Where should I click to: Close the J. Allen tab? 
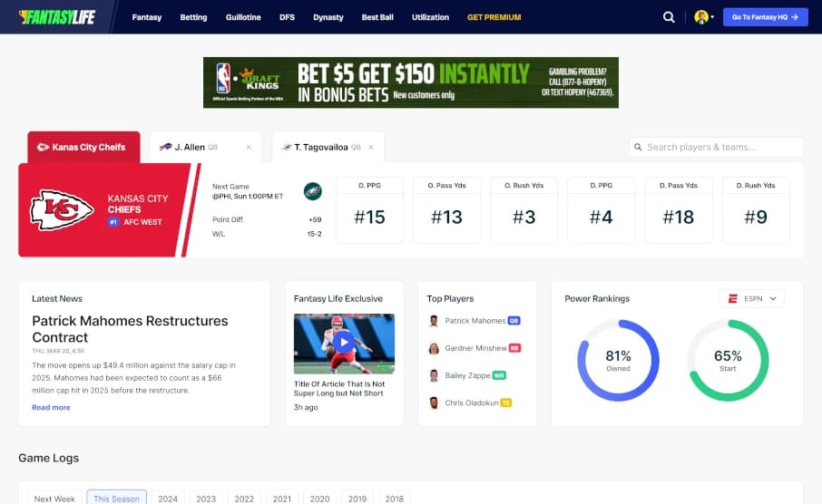coord(249,147)
